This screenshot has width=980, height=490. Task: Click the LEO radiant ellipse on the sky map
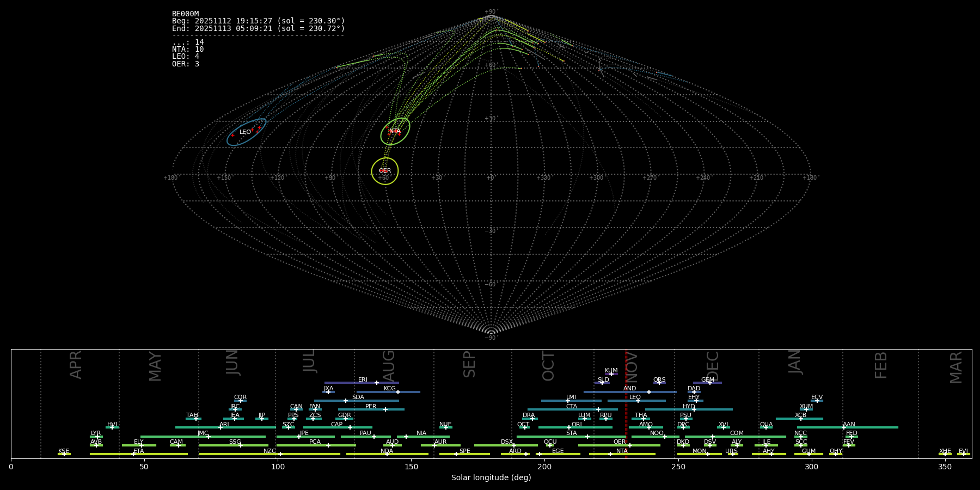click(x=247, y=132)
